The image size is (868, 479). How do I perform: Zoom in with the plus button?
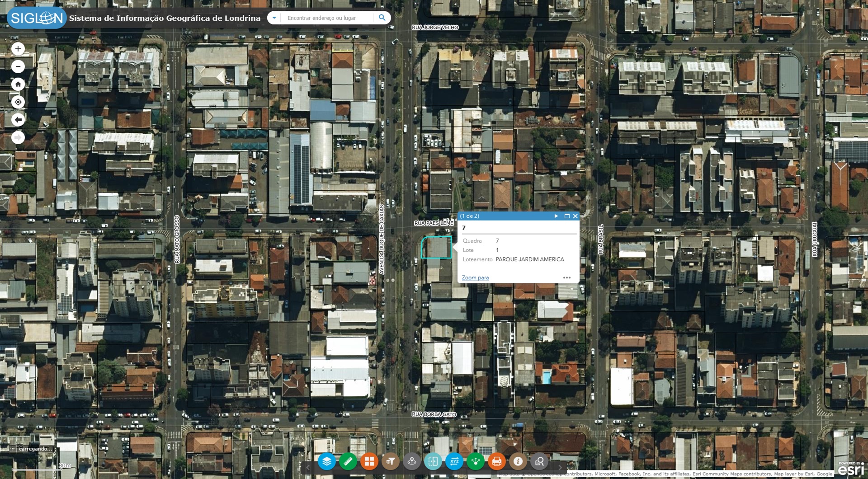[x=18, y=49]
